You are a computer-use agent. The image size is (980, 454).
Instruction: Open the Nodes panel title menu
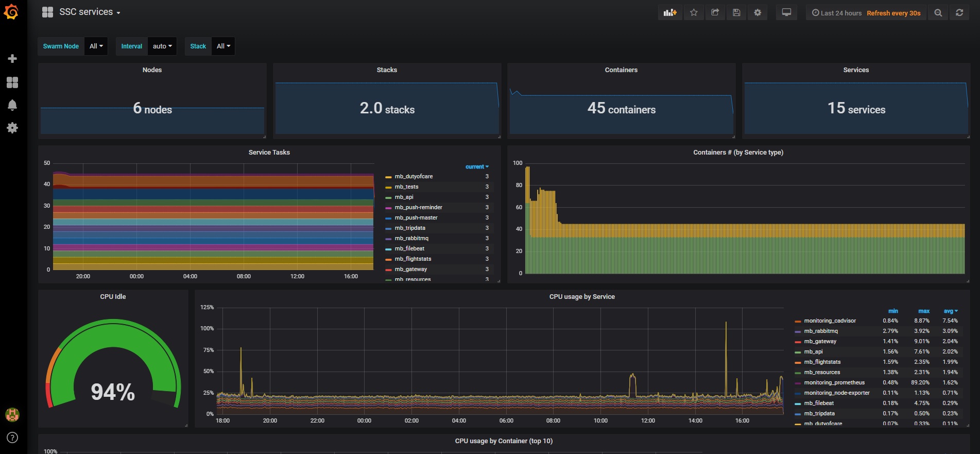(152, 70)
